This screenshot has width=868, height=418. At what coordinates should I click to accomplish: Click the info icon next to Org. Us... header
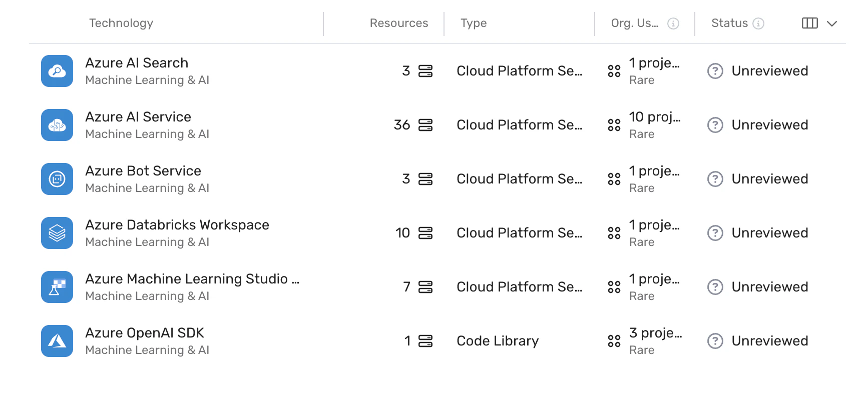point(673,23)
